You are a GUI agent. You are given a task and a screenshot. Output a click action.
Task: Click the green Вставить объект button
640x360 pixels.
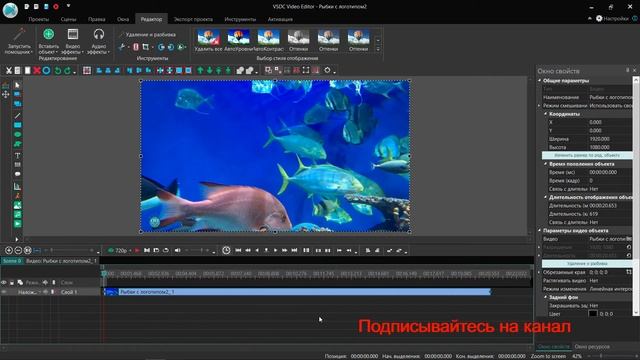coord(49,34)
